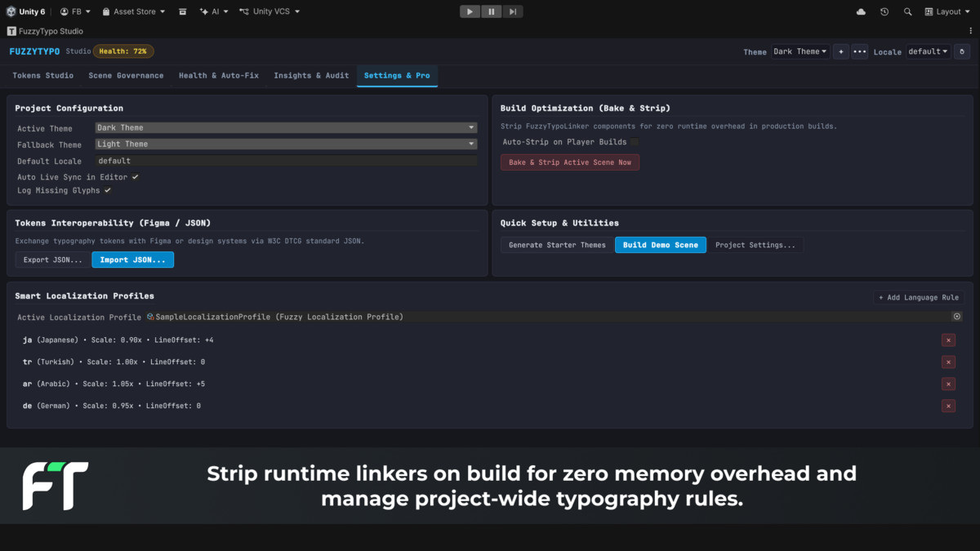Click the de (German) rule row text
The width and height of the screenshot is (980, 551).
[x=112, y=406]
